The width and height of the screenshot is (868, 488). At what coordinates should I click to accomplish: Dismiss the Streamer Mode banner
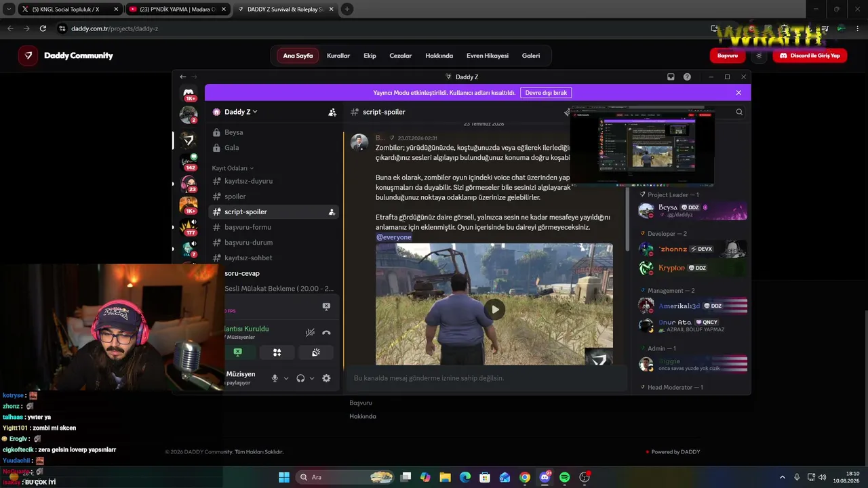pos(738,93)
